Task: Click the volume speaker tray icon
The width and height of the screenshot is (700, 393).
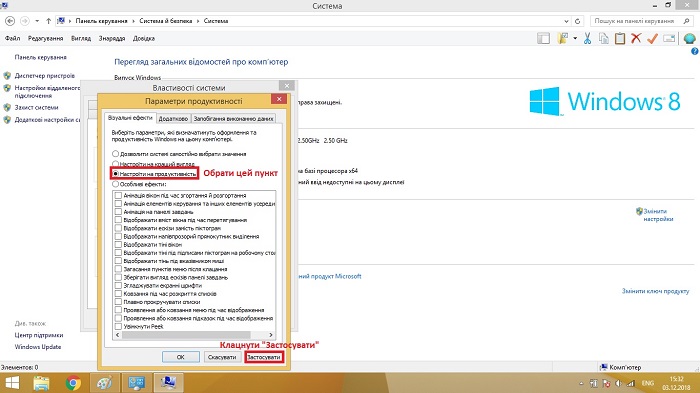Action: 619,383
